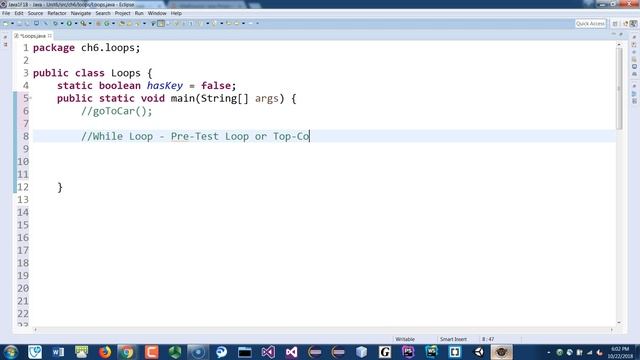Image resolution: width=640 pixels, height=360 pixels.
Task: Click the Open Perspective button
Action: [615, 24]
